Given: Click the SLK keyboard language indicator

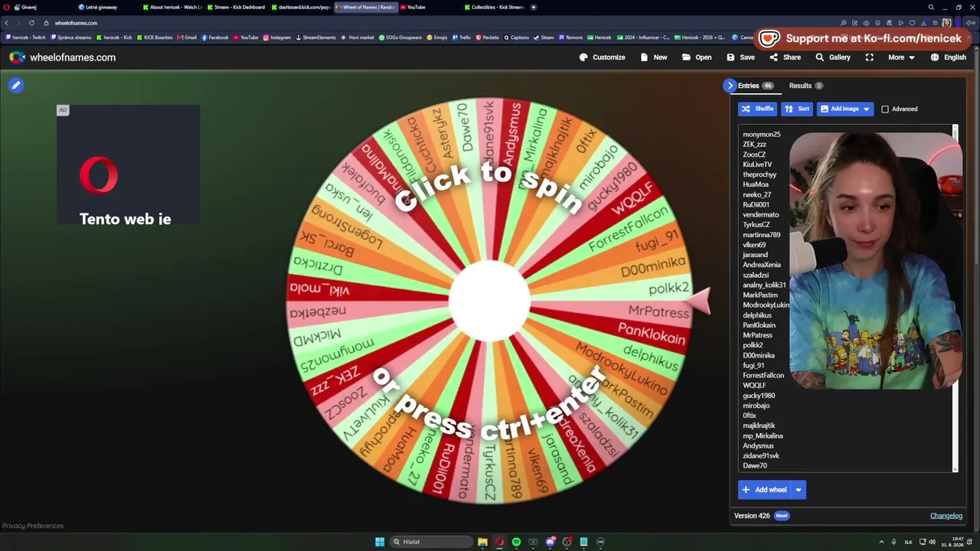Looking at the screenshot, I should (x=908, y=542).
